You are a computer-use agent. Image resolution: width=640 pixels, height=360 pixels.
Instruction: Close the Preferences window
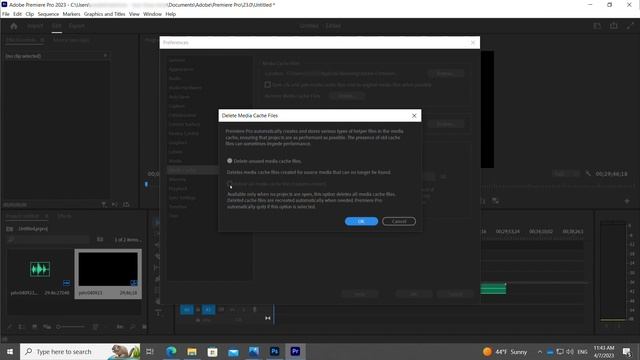pos(473,42)
